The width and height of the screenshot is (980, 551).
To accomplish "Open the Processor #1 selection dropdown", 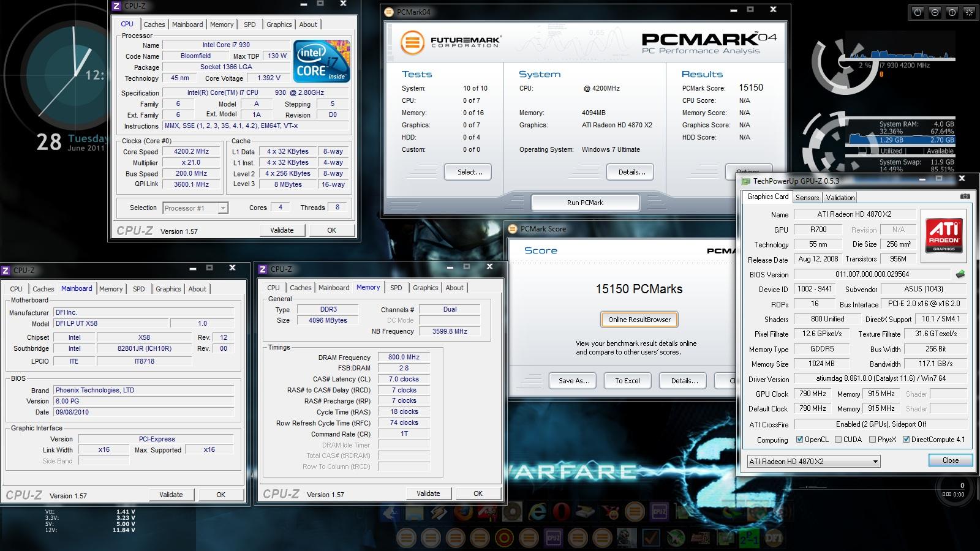I will click(195, 208).
